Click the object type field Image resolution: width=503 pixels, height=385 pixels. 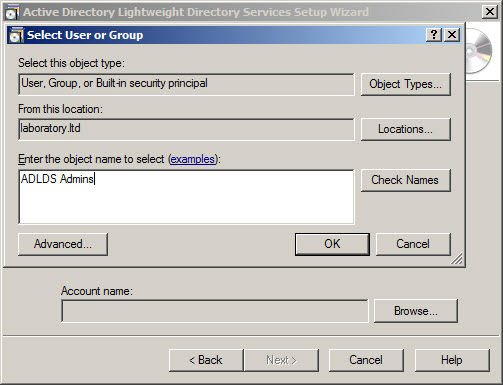coord(186,84)
